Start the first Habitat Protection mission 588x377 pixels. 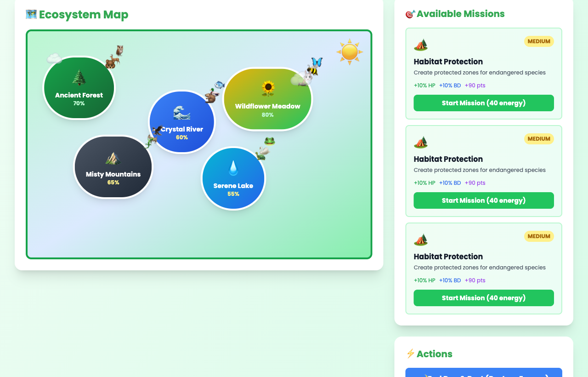click(484, 103)
